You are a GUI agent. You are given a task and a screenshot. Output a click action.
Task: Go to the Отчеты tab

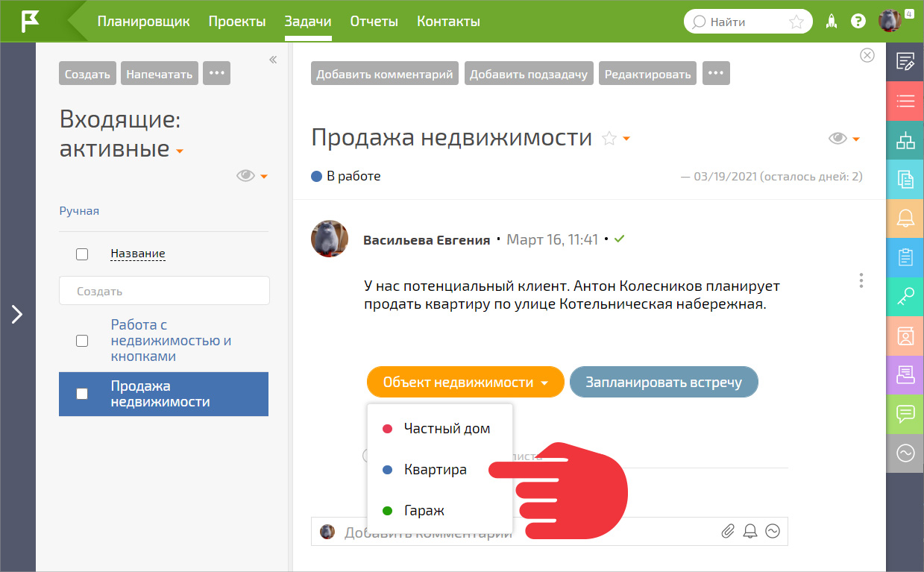374,22
